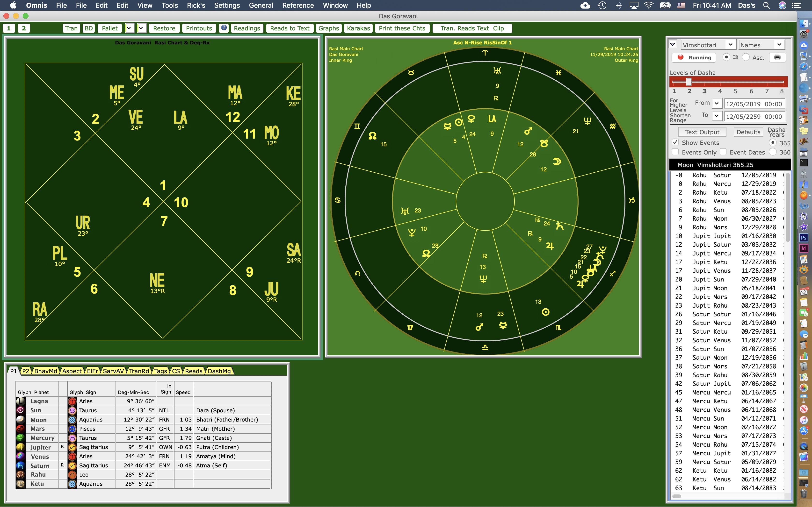Select the 360 Dasha Years option
812x507 pixels.
pyautogui.click(x=773, y=152)
